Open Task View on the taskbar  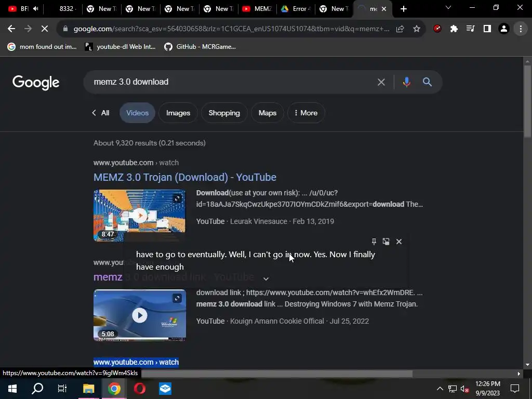tap(62, 389)
